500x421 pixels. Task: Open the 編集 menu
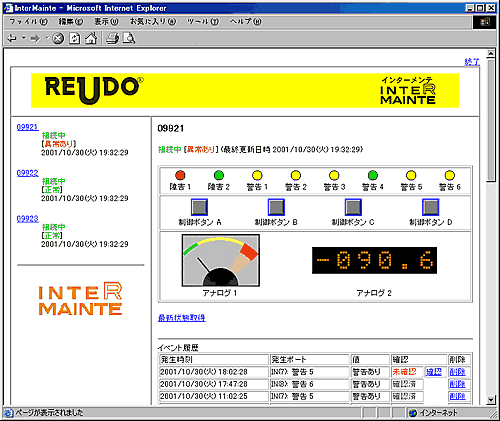(x=71, y=22)
